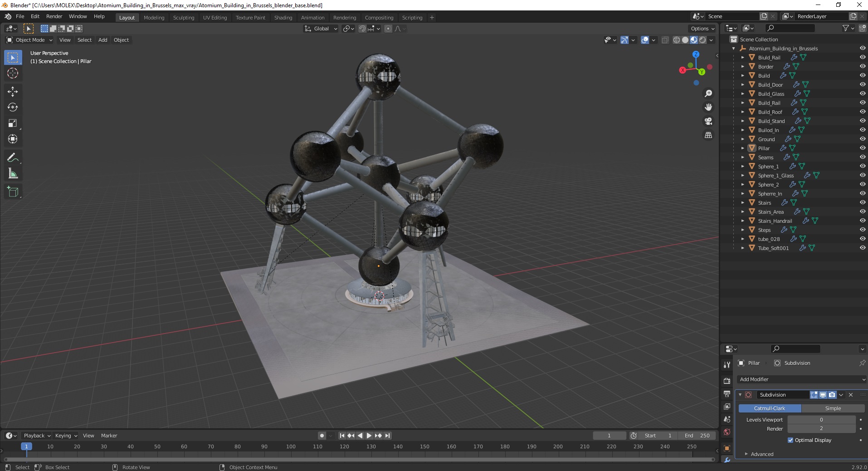The width and height of the screenshot is (868, 471).
Task: Remove the Subdivision modifier
Action: [851, 395]
